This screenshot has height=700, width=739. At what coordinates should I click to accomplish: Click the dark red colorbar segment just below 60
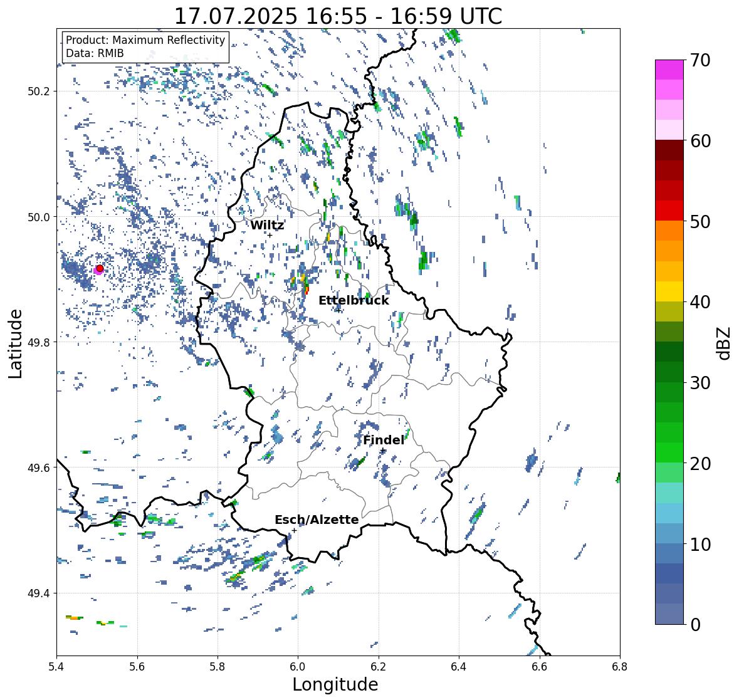[x=669, y=150]
